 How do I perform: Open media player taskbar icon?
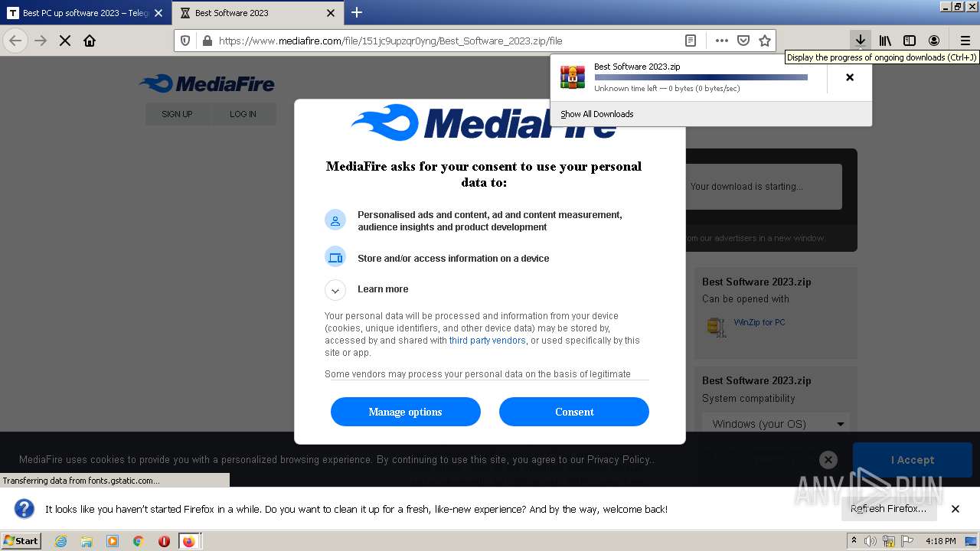click(x=113, y=541)
